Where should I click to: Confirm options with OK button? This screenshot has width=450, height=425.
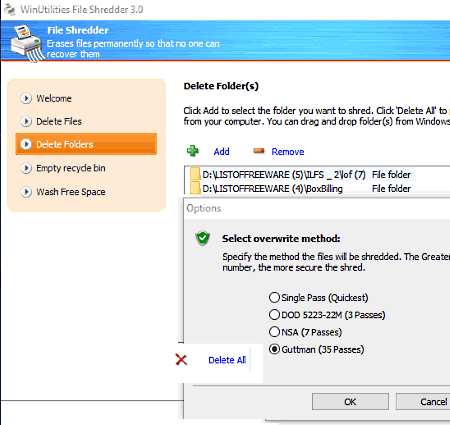point(350,402)
